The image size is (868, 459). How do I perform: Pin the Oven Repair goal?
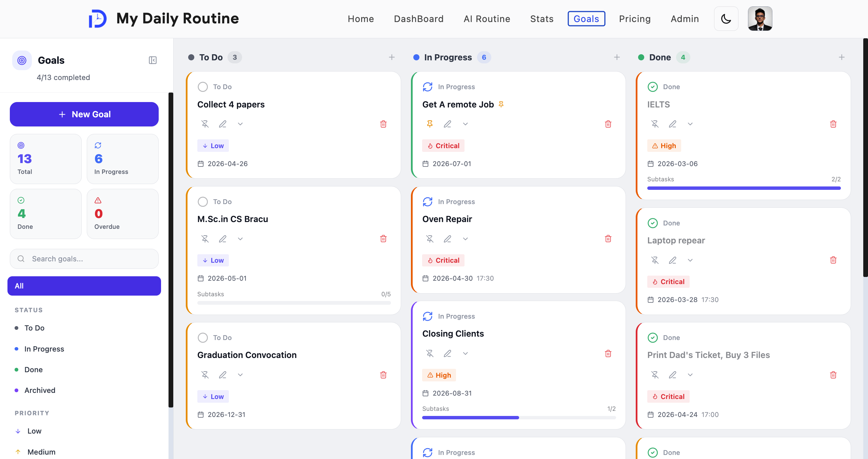click(x=430, y=239)
